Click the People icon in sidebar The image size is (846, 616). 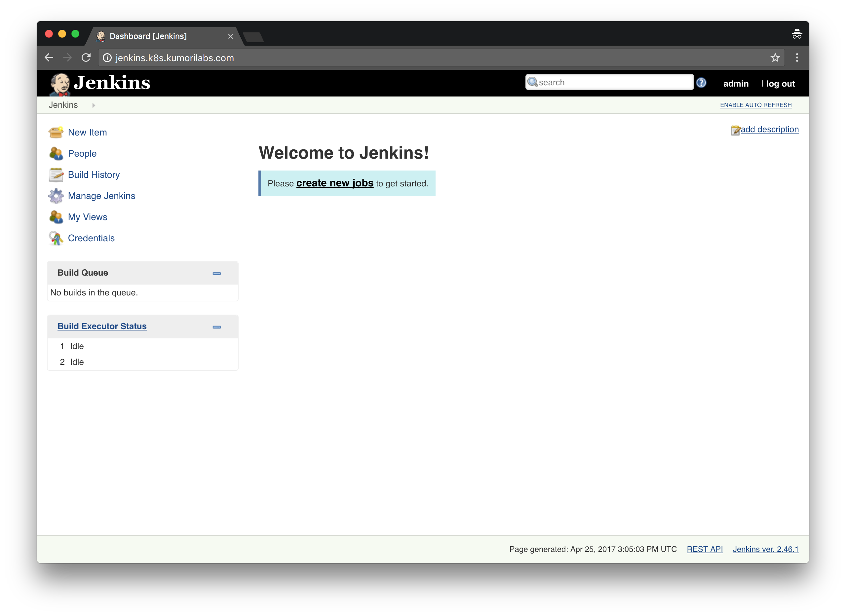[x=56, y=153]
